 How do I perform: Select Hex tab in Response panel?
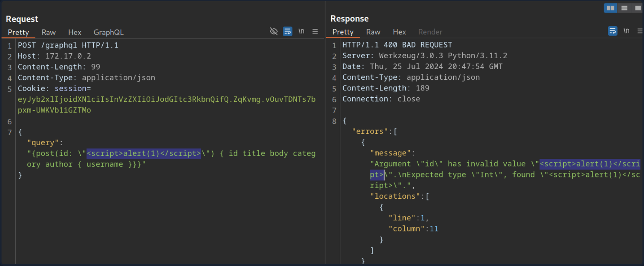(399, 32)
